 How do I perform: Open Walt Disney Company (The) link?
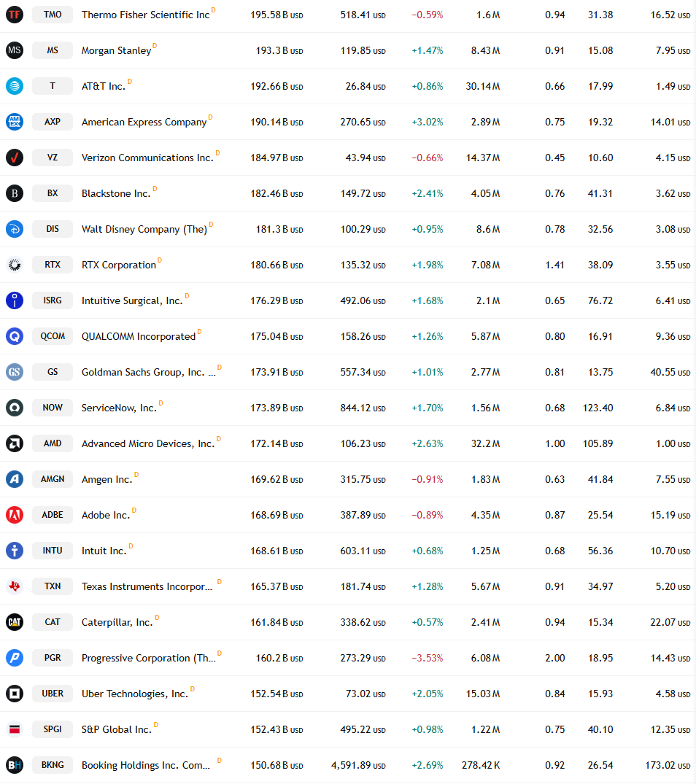[x=144, y=230]
